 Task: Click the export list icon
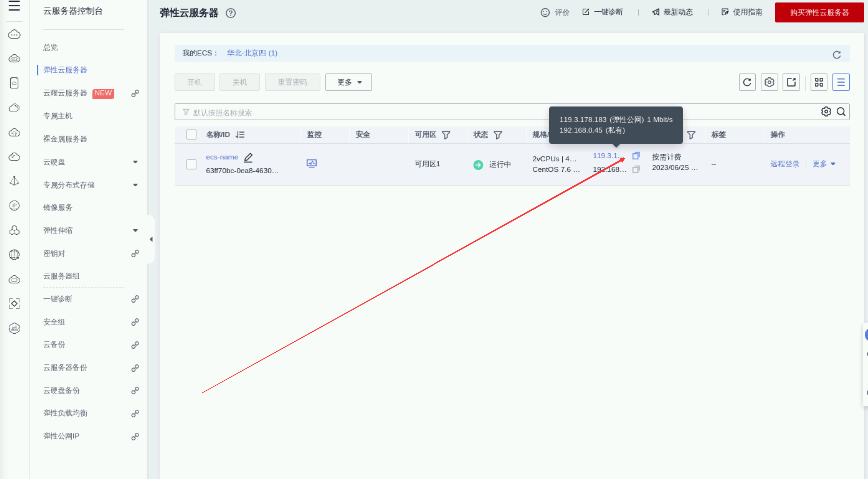click(x=791, y=82)
